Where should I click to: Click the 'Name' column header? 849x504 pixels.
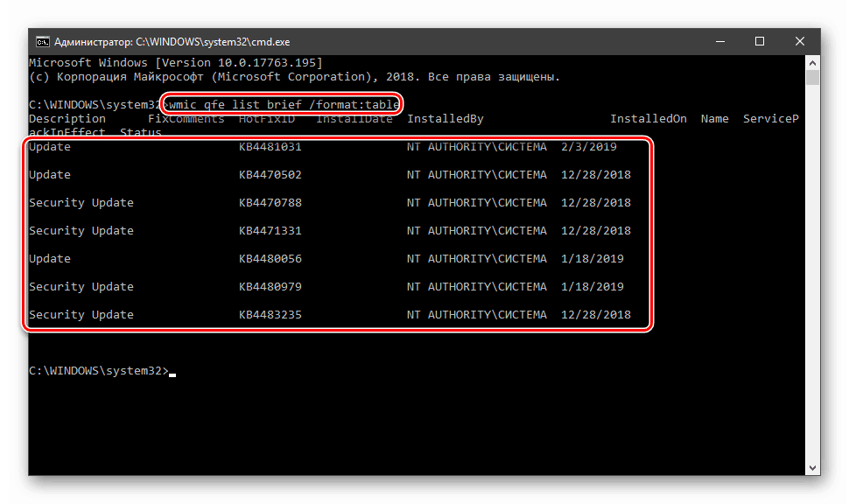[715, 118]
